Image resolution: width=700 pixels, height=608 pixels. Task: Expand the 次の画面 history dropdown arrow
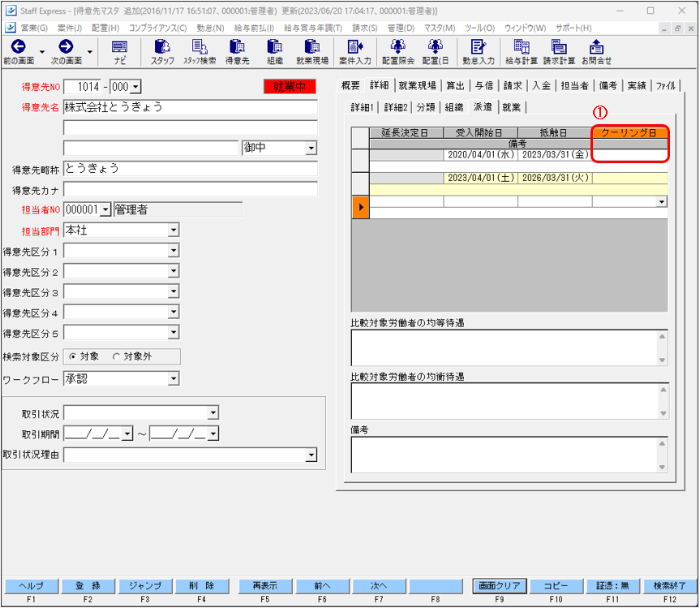coord(90,51)
